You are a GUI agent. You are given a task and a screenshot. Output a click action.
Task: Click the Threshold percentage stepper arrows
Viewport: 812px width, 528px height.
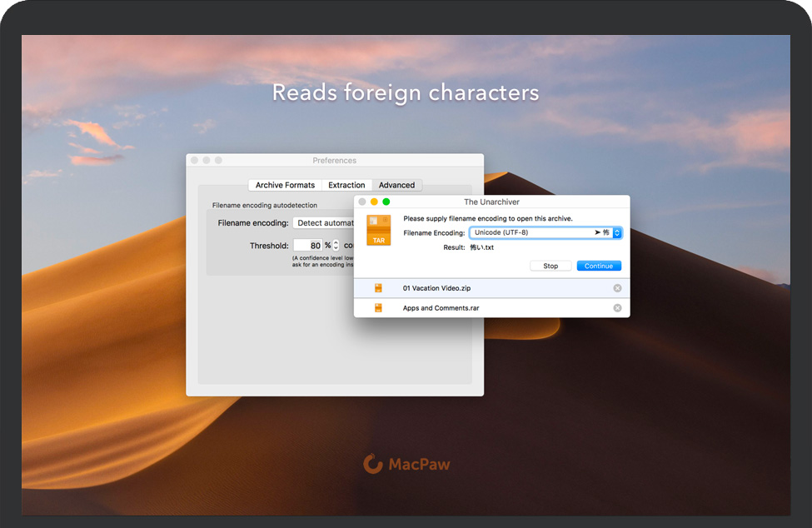(x=336, y=246)
